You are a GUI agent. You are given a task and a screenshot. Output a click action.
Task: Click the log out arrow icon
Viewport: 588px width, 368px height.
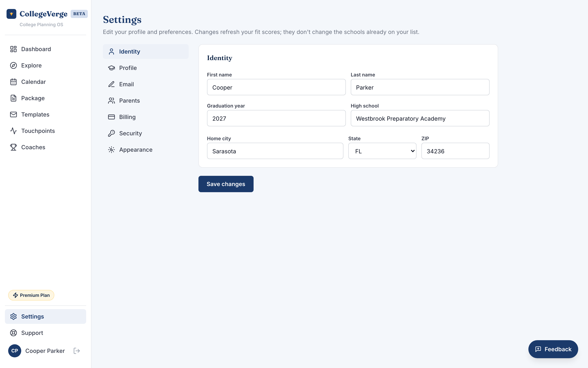pyautogui.click(x=77, y=351)
